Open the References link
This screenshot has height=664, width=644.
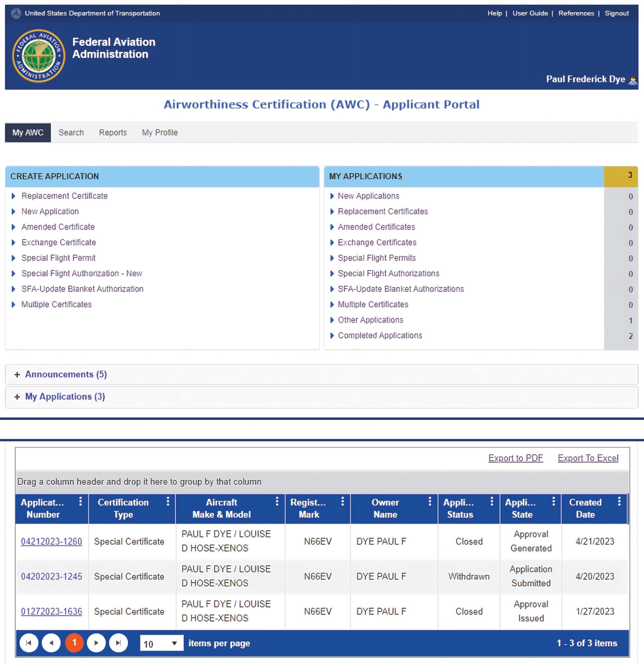point(576,13)
